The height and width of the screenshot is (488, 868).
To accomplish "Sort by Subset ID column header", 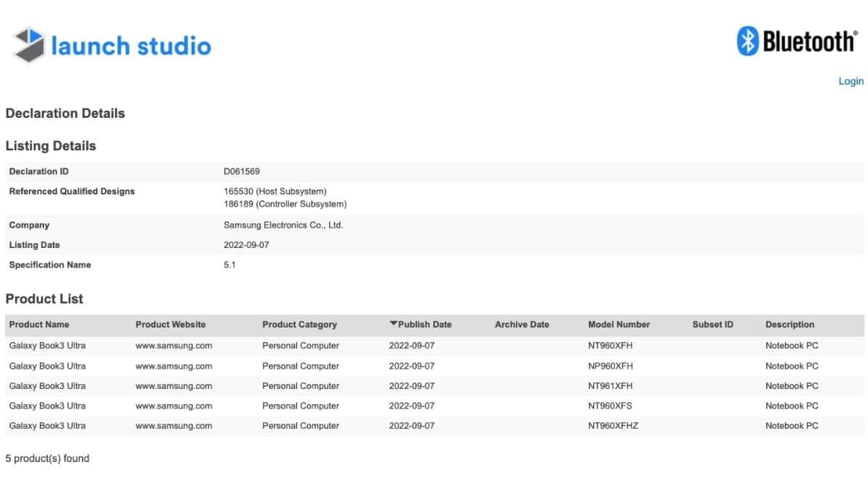I will point(712,325).
